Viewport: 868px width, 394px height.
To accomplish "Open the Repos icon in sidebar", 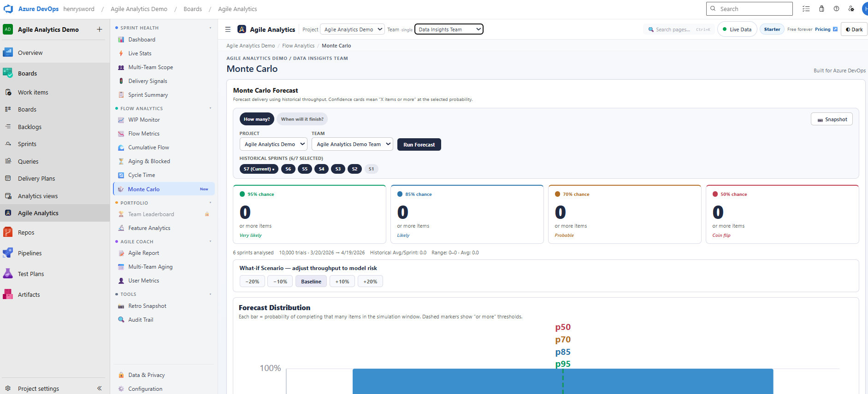I will point(8,232).
